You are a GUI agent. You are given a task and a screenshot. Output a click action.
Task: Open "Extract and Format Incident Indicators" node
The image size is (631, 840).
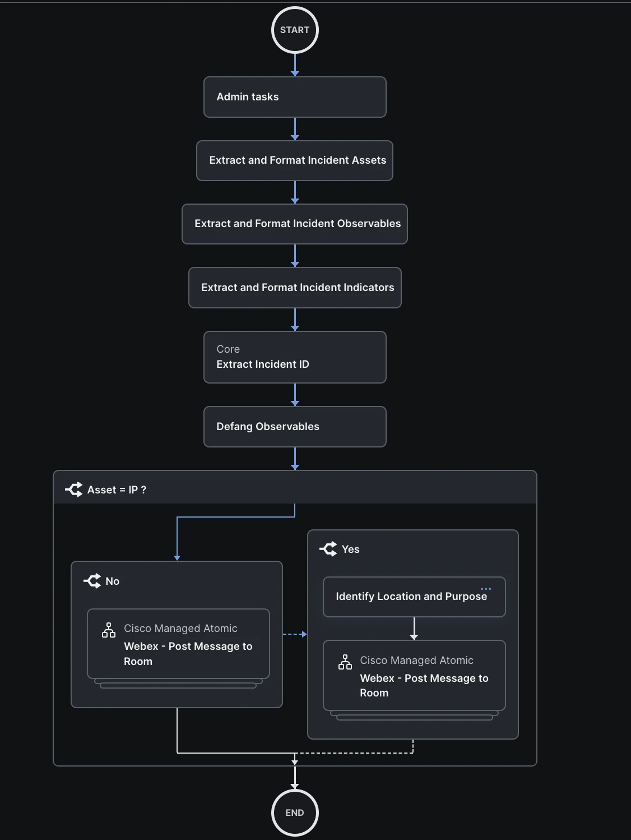click(295, 288)
